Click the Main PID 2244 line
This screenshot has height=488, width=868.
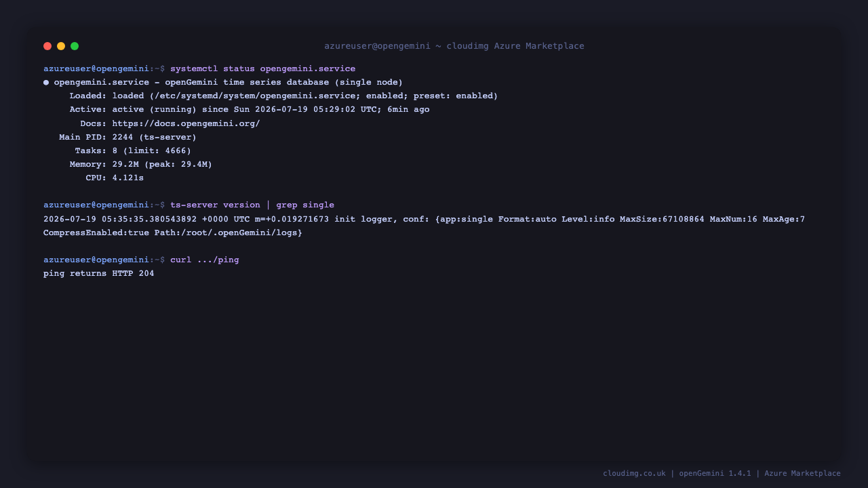coord(127,137)
